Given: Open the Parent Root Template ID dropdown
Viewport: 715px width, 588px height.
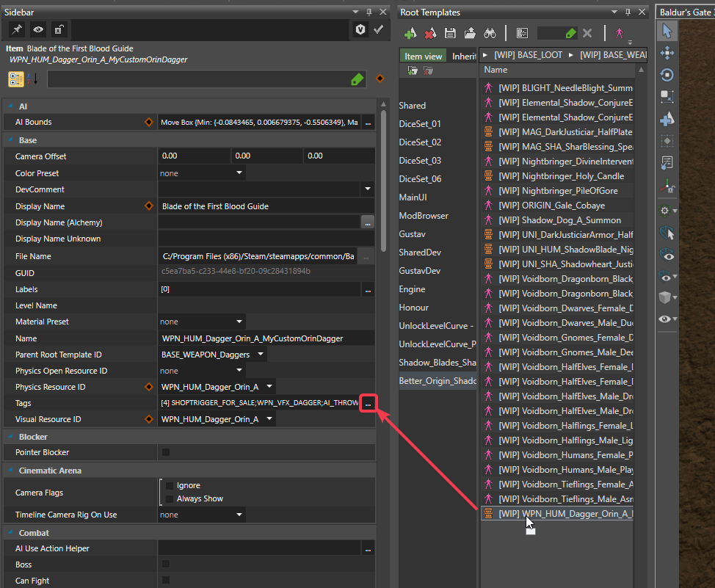Looking at the screenshot, I should point(261,355).
